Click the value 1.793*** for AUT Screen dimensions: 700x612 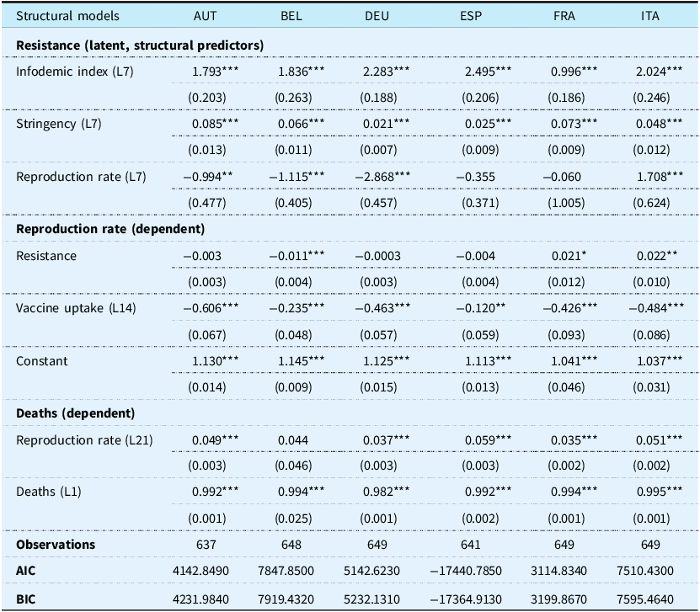215,72
